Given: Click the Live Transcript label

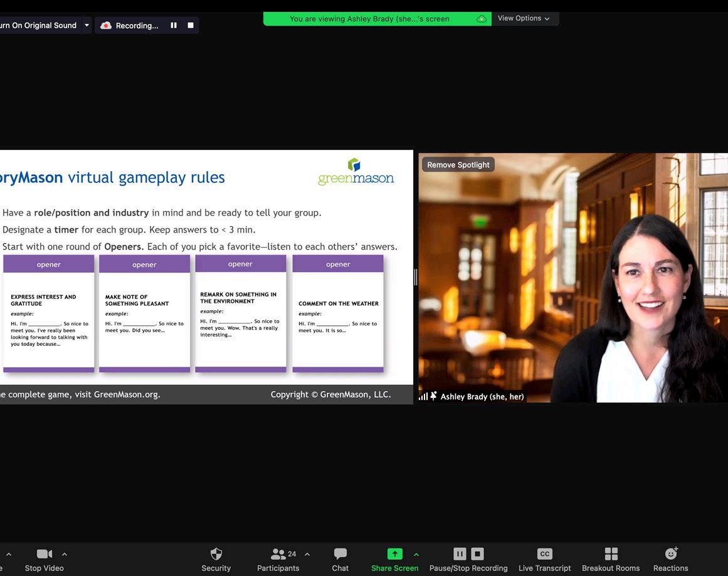Looking at the screenshot, I should [x=545, y=568].
